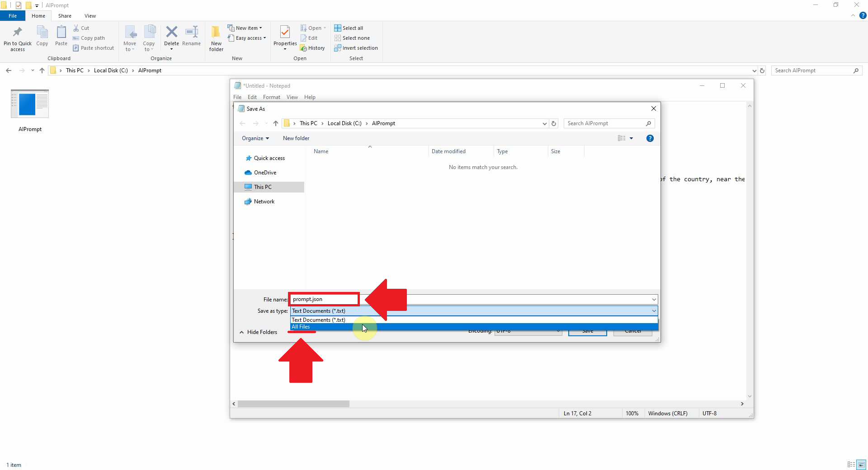Viewport: 868px width, 470px height.
Task: Select This PC in navigation pane
Action: click(269, 187)
